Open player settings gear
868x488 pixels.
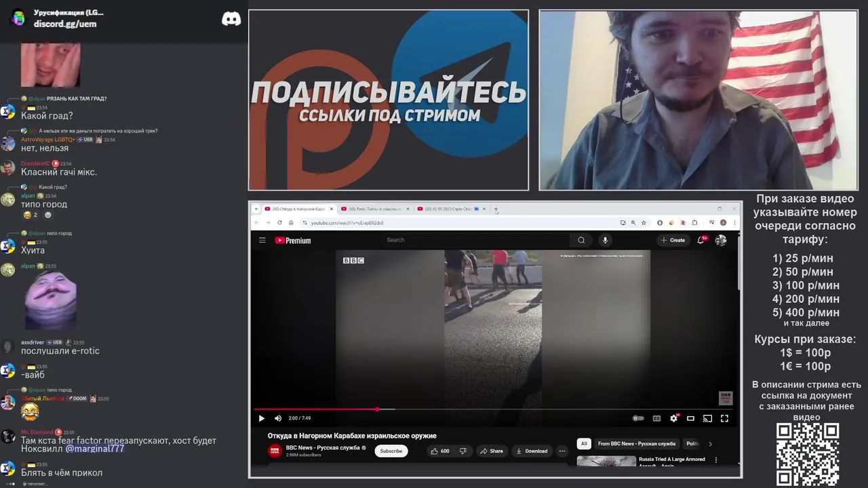tap(673, 418)
